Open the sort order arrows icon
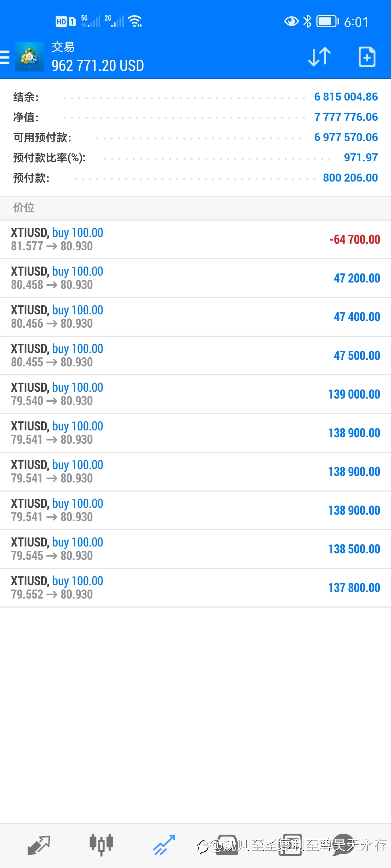Screen dimensions: 391x868 [319, 57]
